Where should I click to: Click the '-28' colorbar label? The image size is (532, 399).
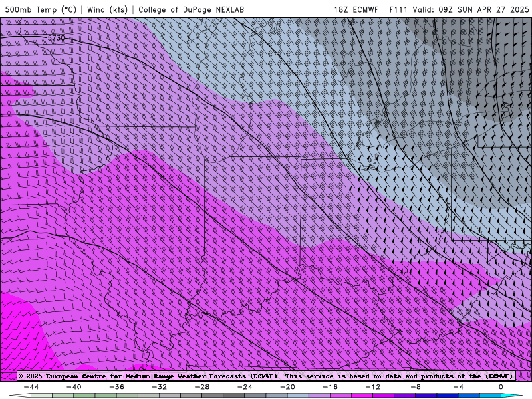[x=202, y=387]
